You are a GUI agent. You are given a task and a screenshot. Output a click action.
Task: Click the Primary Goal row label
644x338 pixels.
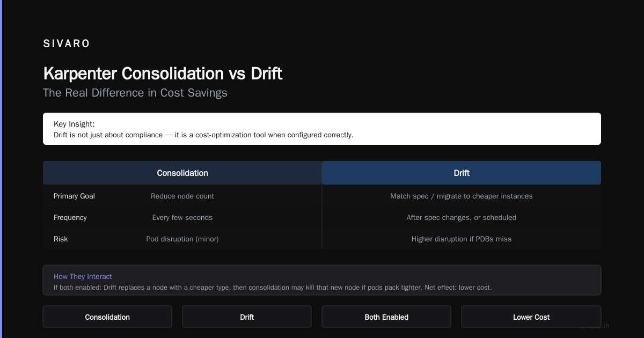(74, 196)
